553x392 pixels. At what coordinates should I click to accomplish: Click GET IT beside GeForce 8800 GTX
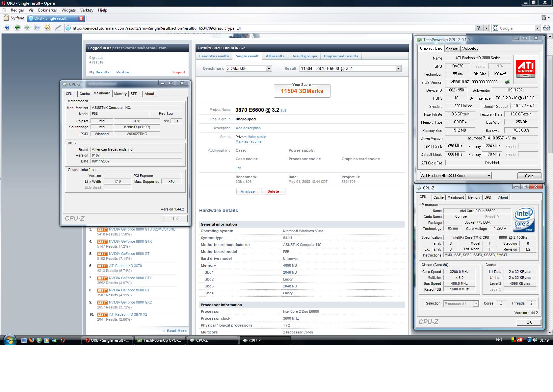click(102, 242)
